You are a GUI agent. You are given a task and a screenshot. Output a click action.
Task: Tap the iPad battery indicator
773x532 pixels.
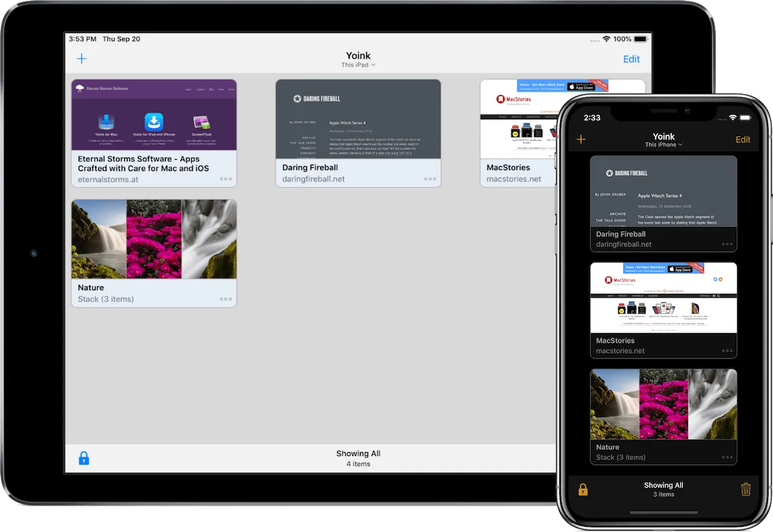pyautogui.click(x=641, y=39)
